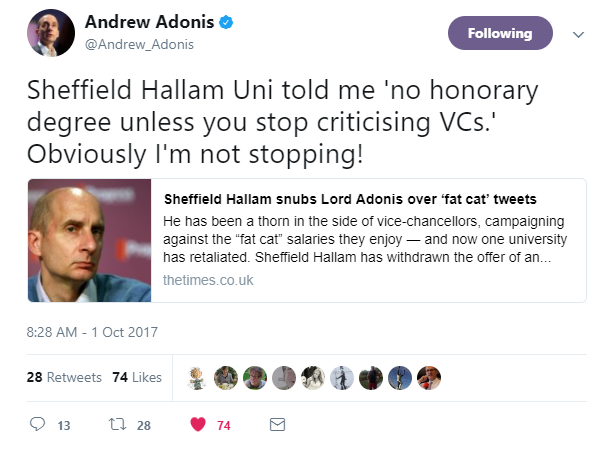Open Andrew Adonis profile avatar
Screen dimensions: 609x462
point(50,33)
